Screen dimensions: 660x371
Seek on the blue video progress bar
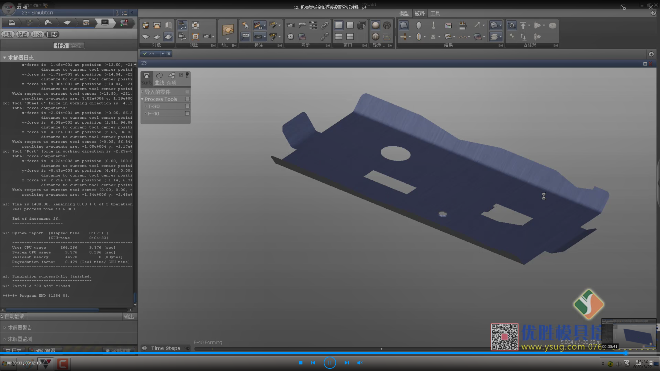coord(330,353)
